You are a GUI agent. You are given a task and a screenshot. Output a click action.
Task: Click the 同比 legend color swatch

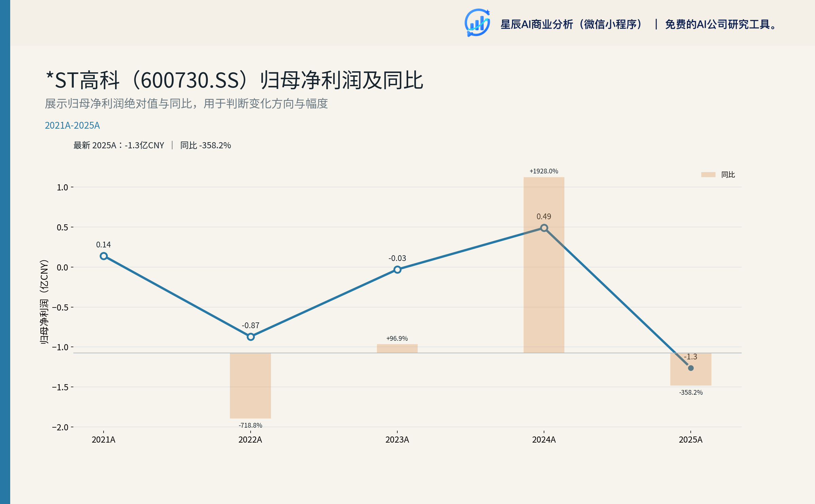tap(708, 174)
